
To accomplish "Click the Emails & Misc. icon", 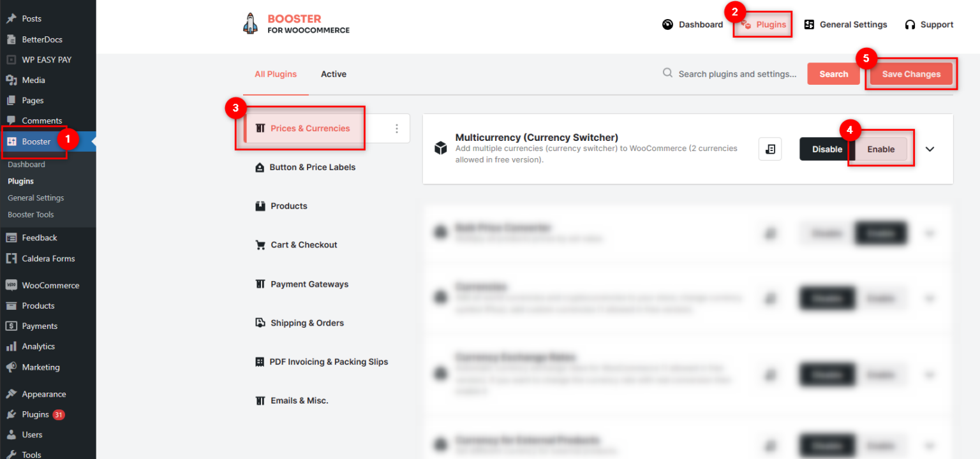I will pos(260,401).
